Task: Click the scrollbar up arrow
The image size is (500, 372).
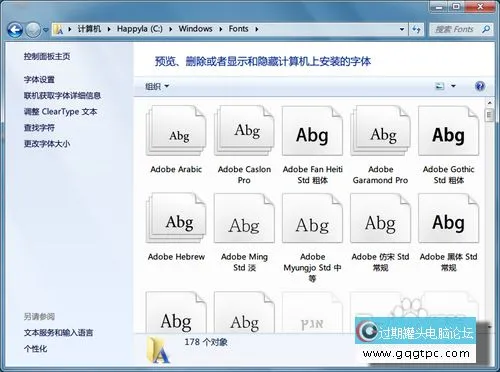Action: (x=489, y=103)
